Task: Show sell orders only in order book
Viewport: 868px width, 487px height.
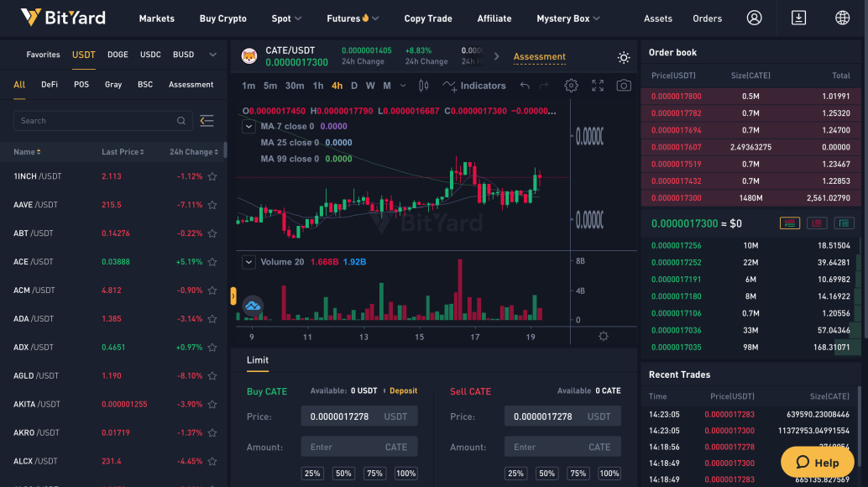Action: click(817, 223)
